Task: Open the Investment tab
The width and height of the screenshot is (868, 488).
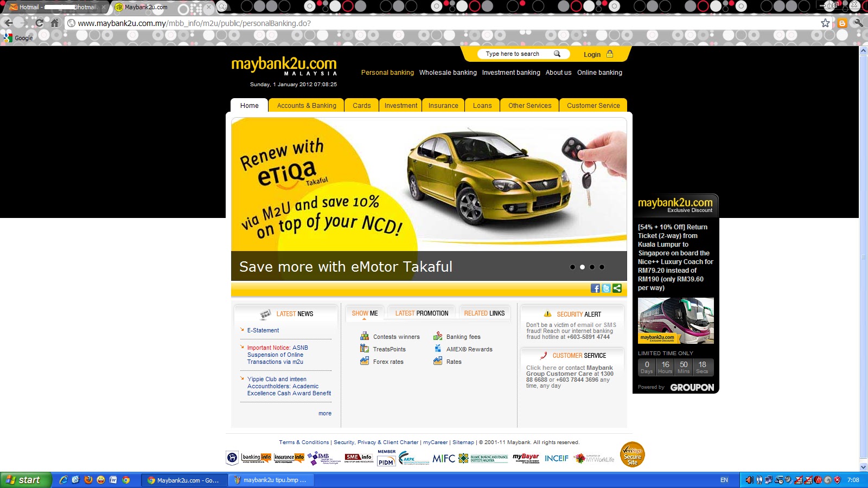Action: pos(401,105)
